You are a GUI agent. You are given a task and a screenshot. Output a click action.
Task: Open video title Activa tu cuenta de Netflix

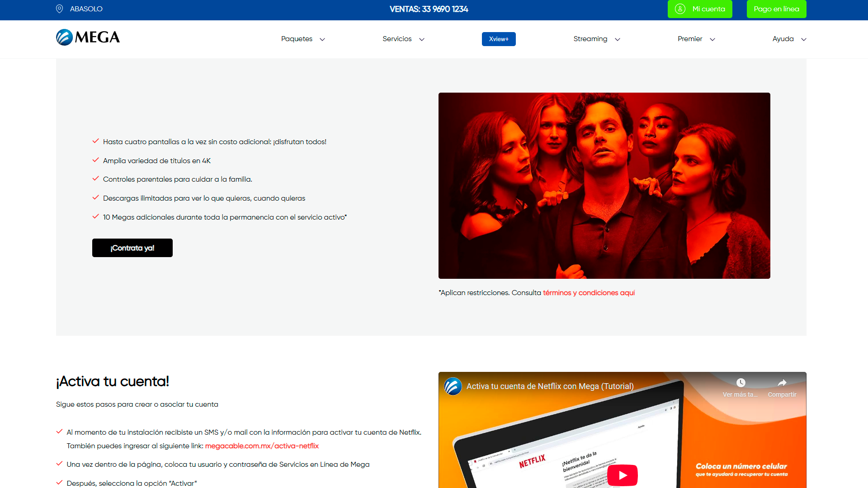(550, 386)
